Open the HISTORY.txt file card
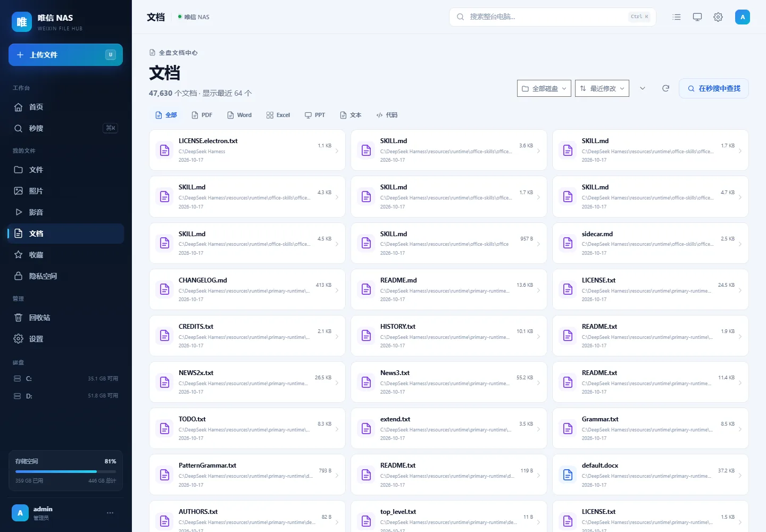This screenshot has width=766, height=532. tap(449, 336)
